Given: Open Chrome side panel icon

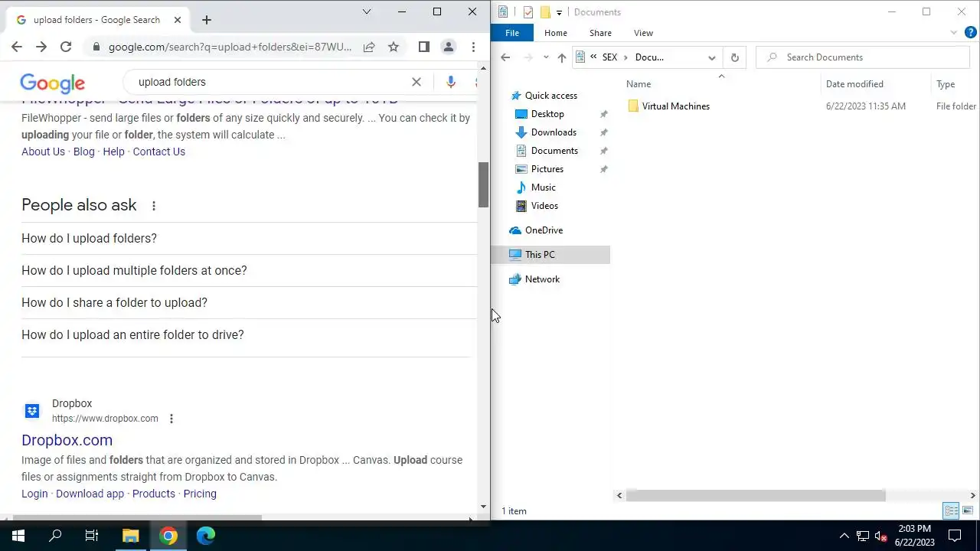Looking at the screenshot, I should [x=424, y=47].
